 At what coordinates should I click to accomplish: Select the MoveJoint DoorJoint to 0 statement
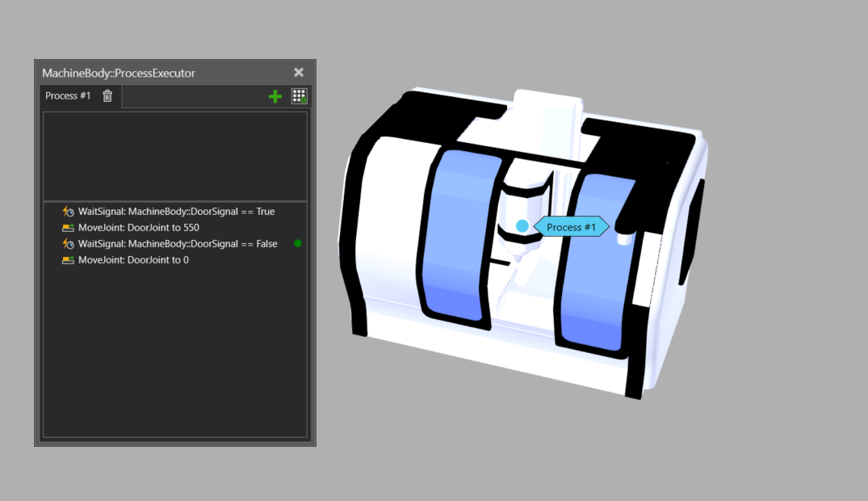point(131,259)
